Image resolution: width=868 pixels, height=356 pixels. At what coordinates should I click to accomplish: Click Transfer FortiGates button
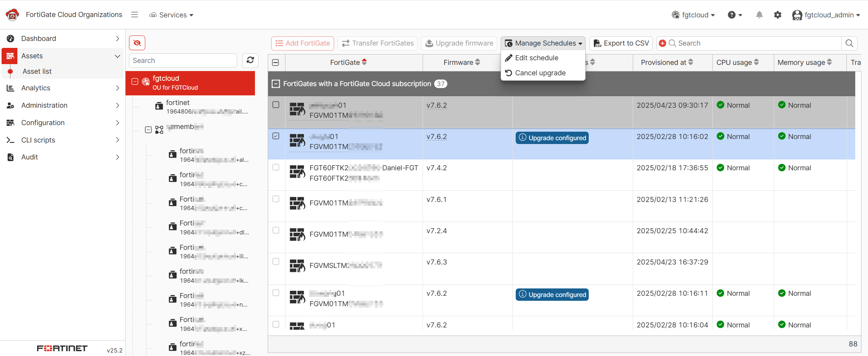tap(378, 43)
